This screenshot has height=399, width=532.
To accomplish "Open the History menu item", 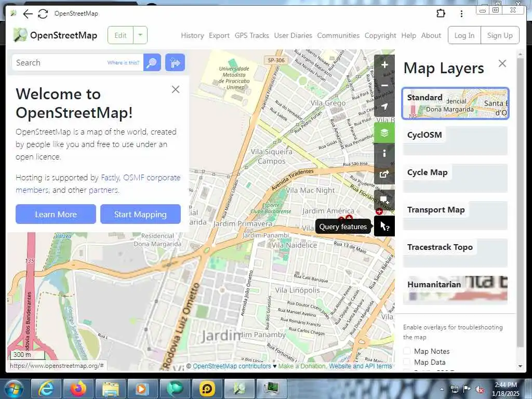I will (x=192, y=35).
